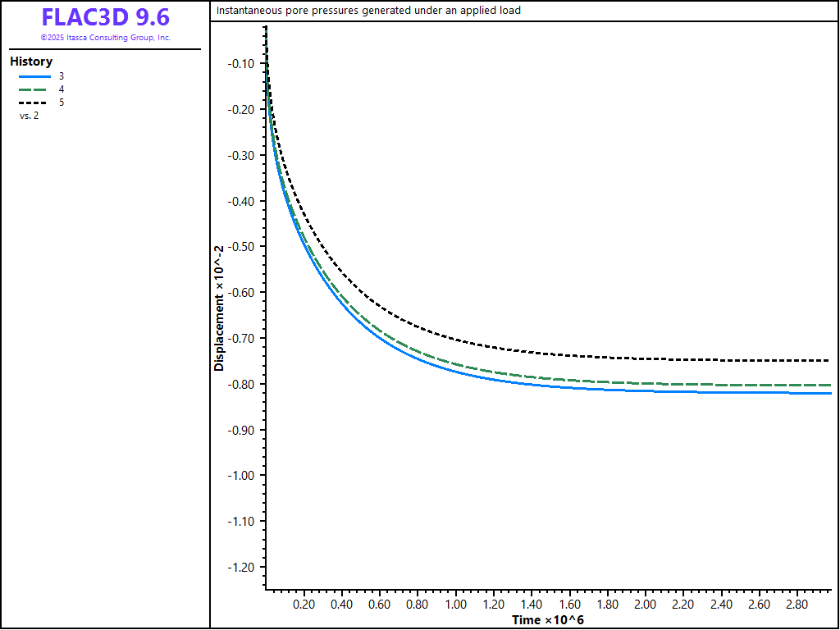
Task: Click the 2.80 tick label on time axis
Action: click(x=797, y=605)
